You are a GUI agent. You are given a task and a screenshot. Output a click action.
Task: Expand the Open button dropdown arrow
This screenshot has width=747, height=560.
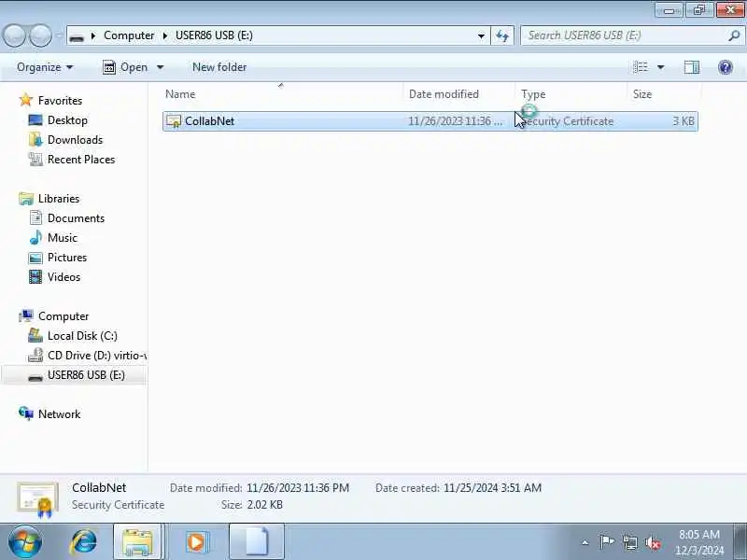click(160, 67)
